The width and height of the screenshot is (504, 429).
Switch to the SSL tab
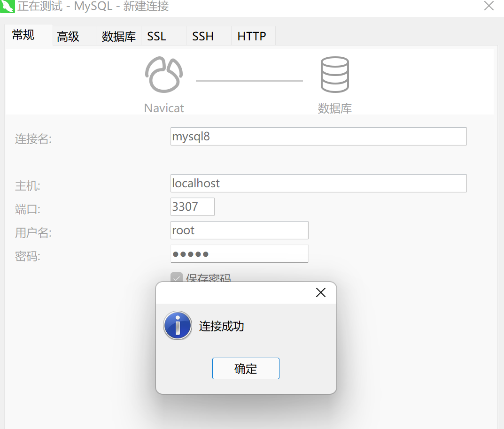coord(163,36)
